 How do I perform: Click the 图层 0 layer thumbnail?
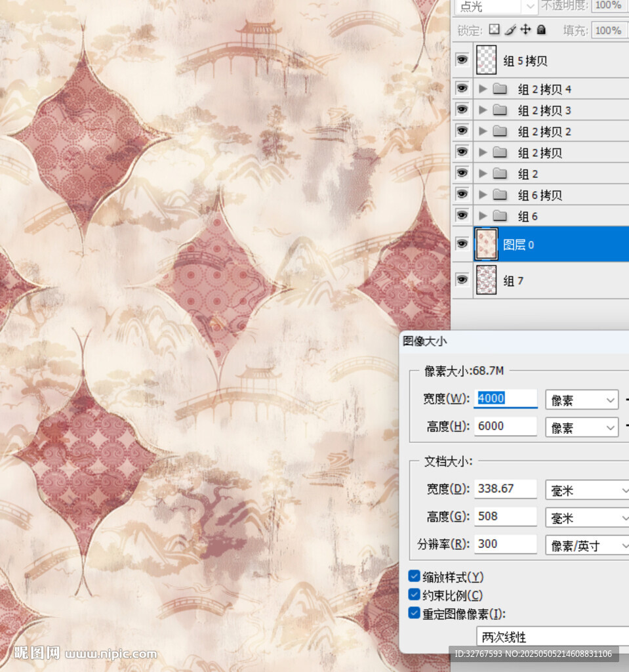(486, 244)
